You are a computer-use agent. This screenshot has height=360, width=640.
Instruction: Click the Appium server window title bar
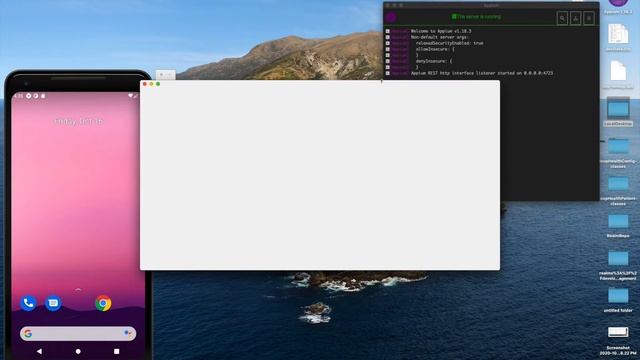(x=491, y=5)
